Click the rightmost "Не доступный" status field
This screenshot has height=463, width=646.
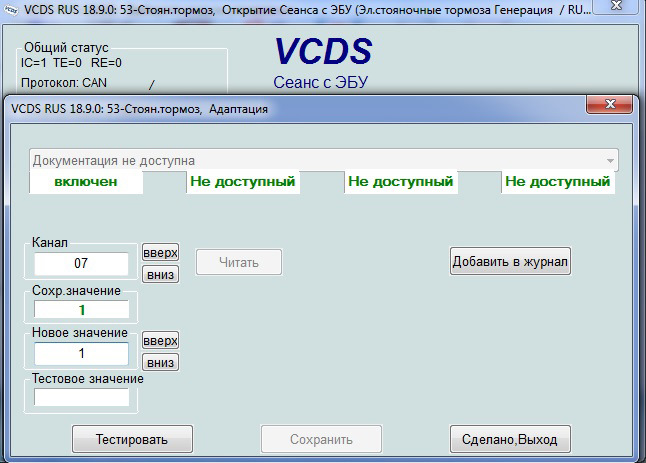click(558, 181)
